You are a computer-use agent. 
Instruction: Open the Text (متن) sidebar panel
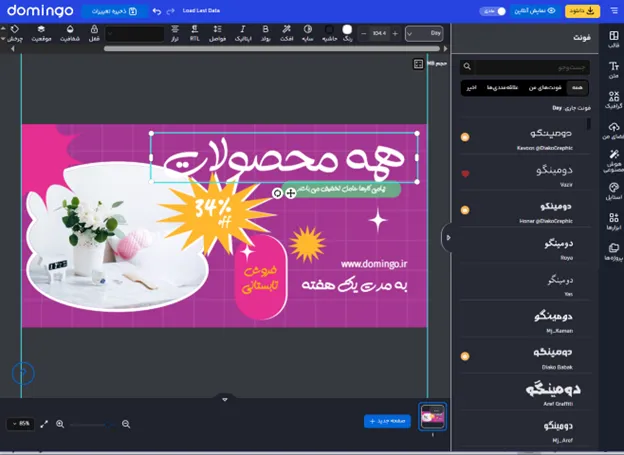[614, 70]
